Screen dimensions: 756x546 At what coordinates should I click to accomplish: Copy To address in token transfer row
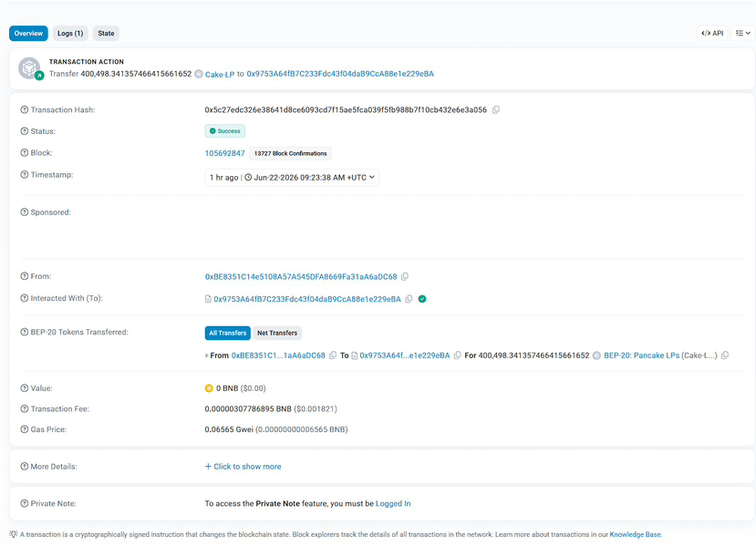coord(458,355)
